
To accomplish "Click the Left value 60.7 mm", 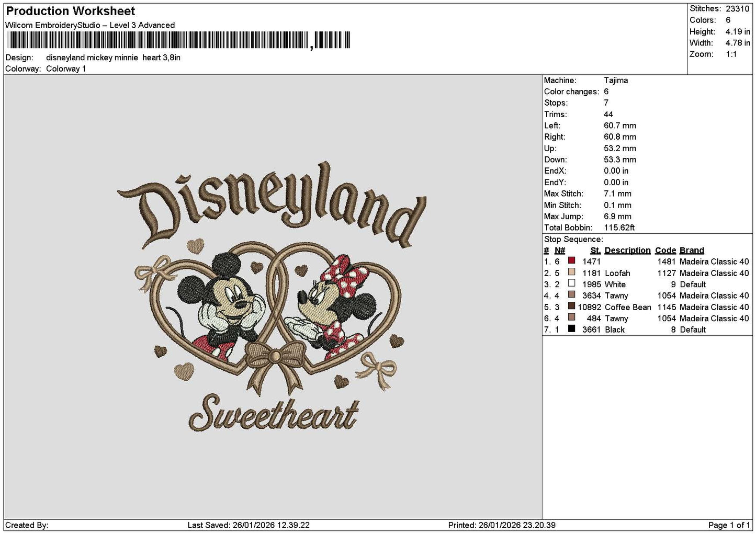I will 620,126.
